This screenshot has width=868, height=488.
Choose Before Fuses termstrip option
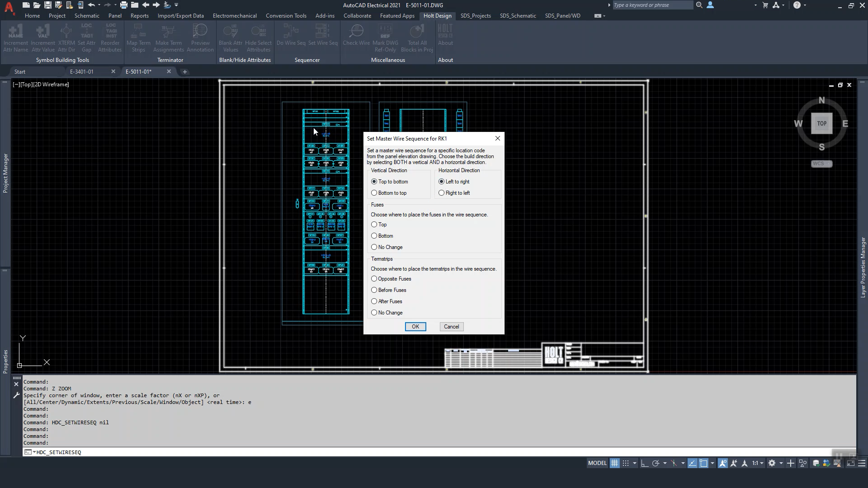[374, 290]
